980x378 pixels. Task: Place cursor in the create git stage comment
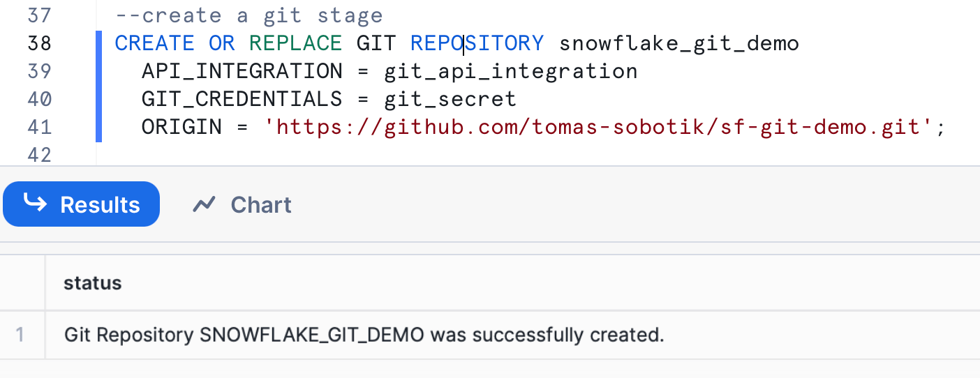point(248,15)
